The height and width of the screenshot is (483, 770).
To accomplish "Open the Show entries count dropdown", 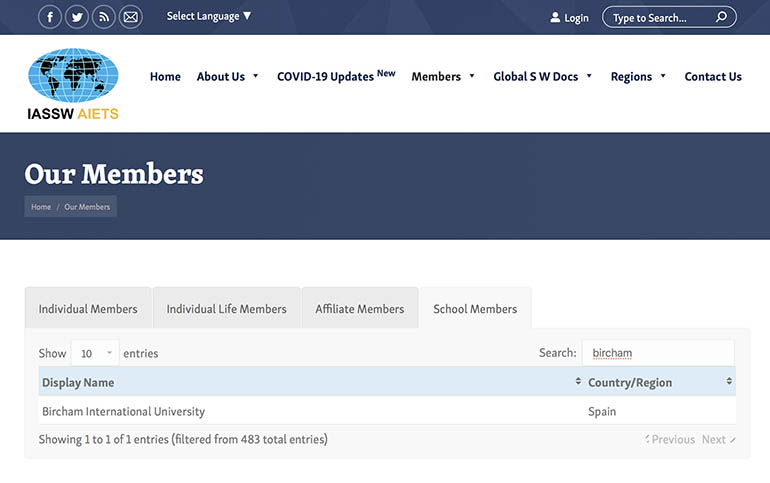I will (x=95, y=353).
